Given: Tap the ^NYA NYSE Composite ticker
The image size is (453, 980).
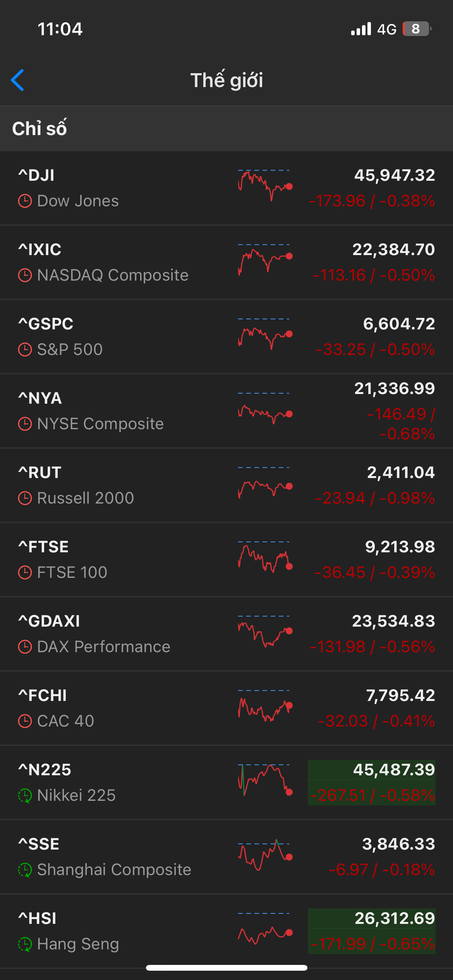Looking at the screenshot, I should click(40, 398).
